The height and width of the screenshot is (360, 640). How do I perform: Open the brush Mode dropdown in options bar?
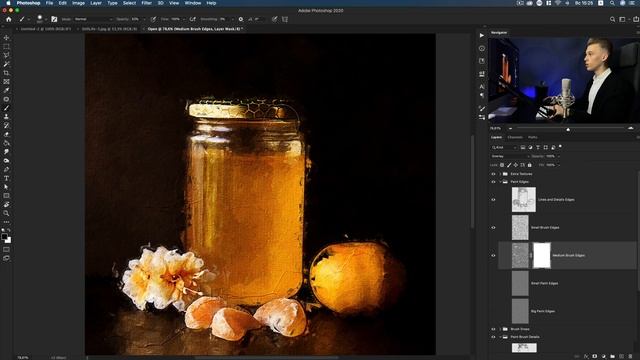[93, 19]
